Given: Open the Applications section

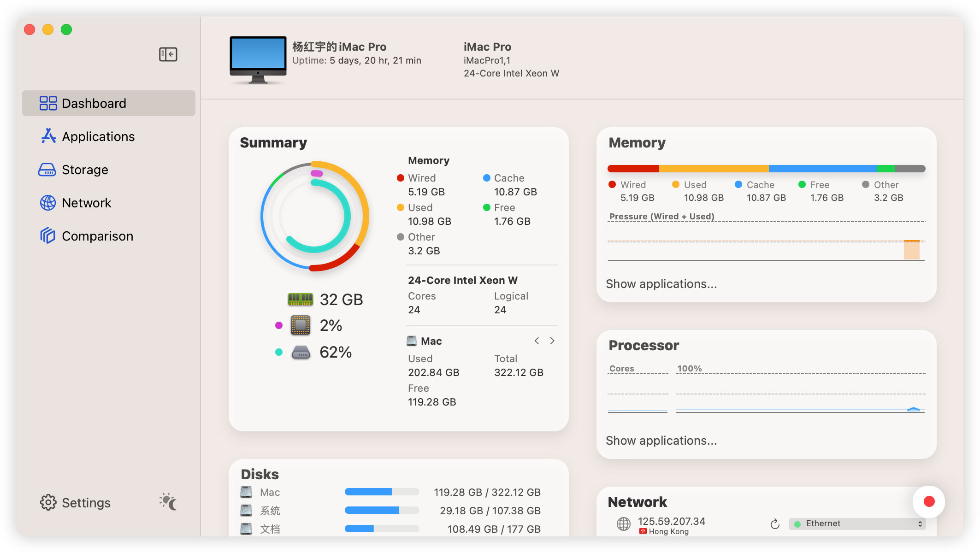Looking at the screenshot, I should pyautogui.click(x=109, y=136).
